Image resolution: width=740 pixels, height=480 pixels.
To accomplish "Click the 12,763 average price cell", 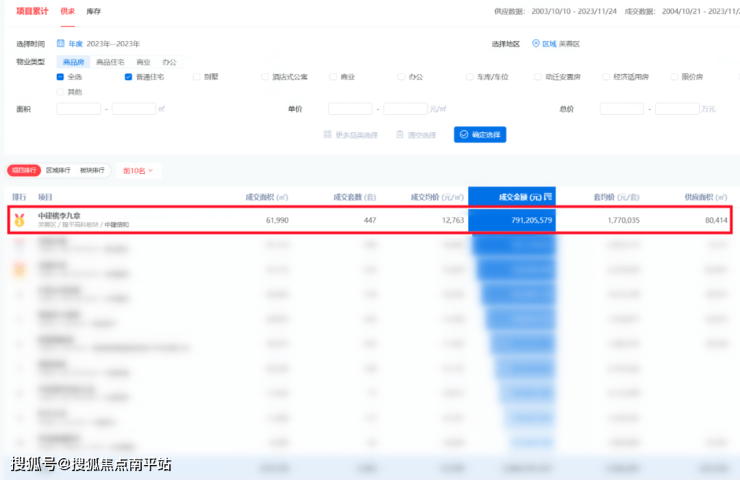I will (x=453, y=220).
